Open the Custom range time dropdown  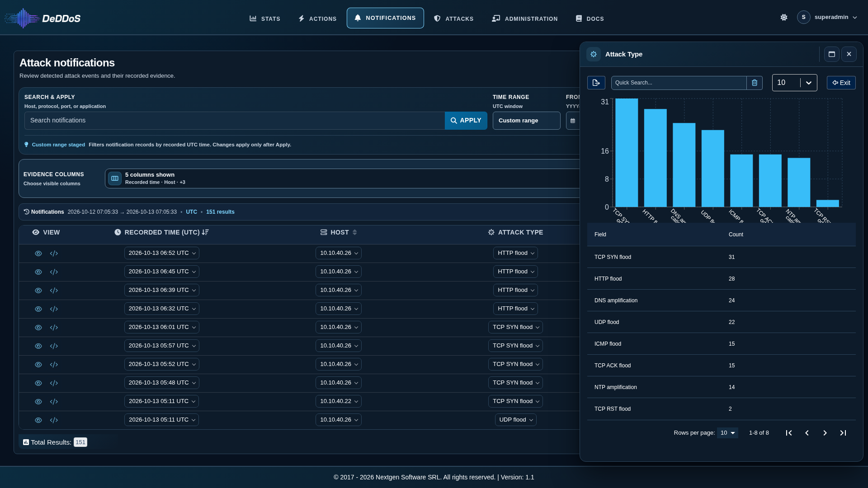click(526, 121)
